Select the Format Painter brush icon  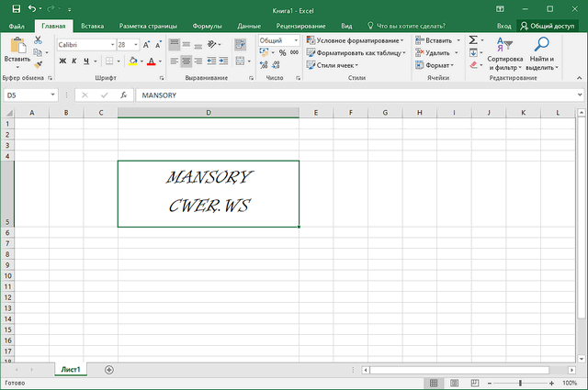38,63
